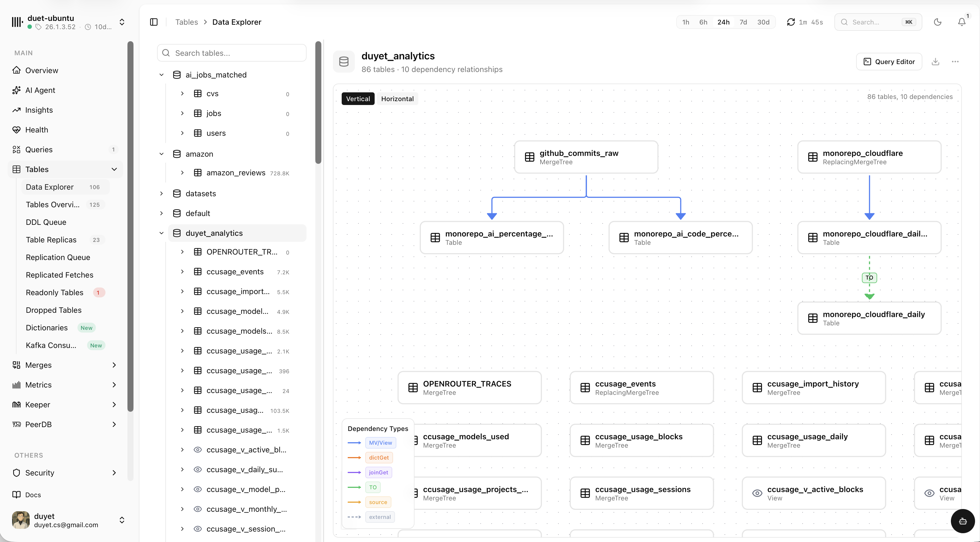Click the user avatar for duyet

tap(21, 520)
